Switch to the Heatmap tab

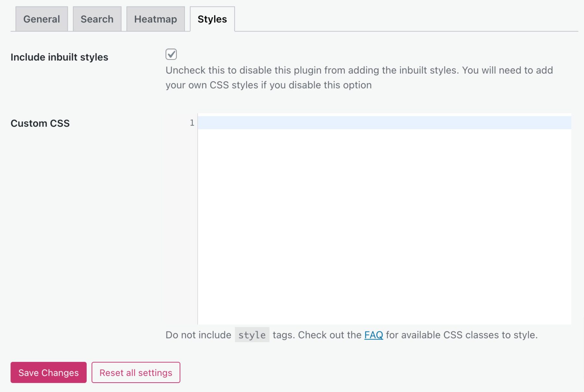point(155,19)
